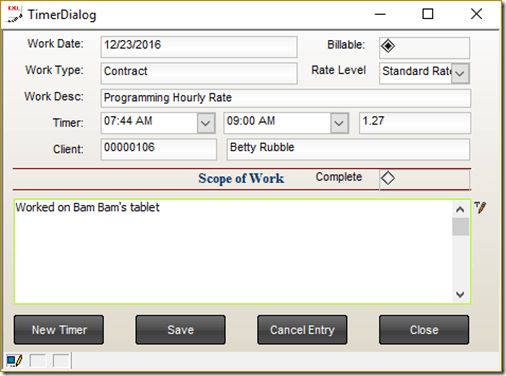
Task: Click the Client number field 00000106
Action: pyautogui.click(x=159, y=149)
